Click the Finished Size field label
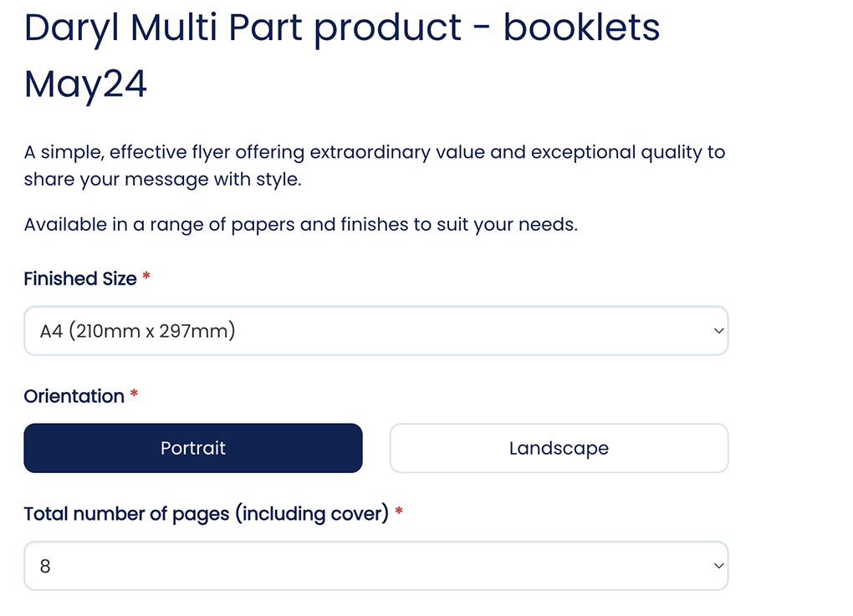 (80, 279)
